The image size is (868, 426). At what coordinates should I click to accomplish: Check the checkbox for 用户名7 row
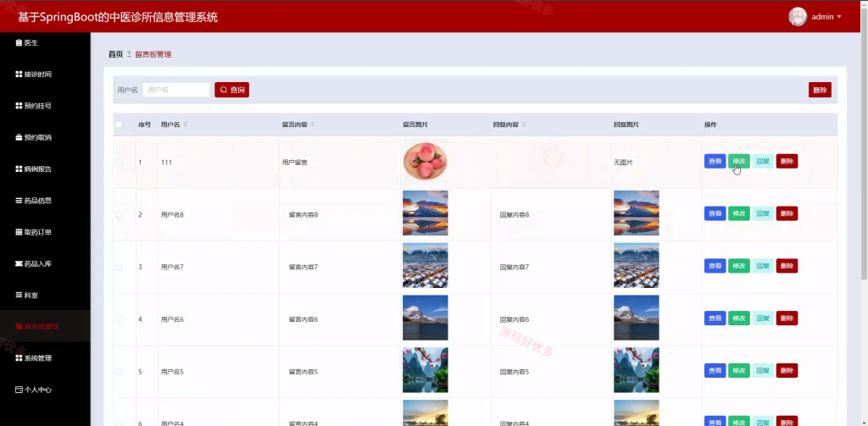[119, 267]
